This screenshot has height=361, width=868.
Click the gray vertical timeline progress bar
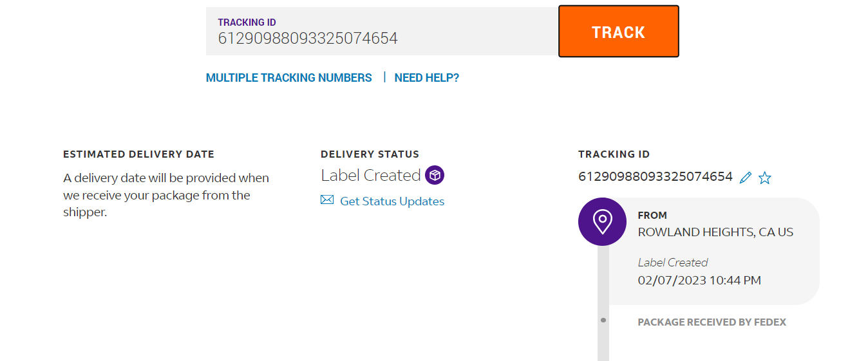(603, 341)
